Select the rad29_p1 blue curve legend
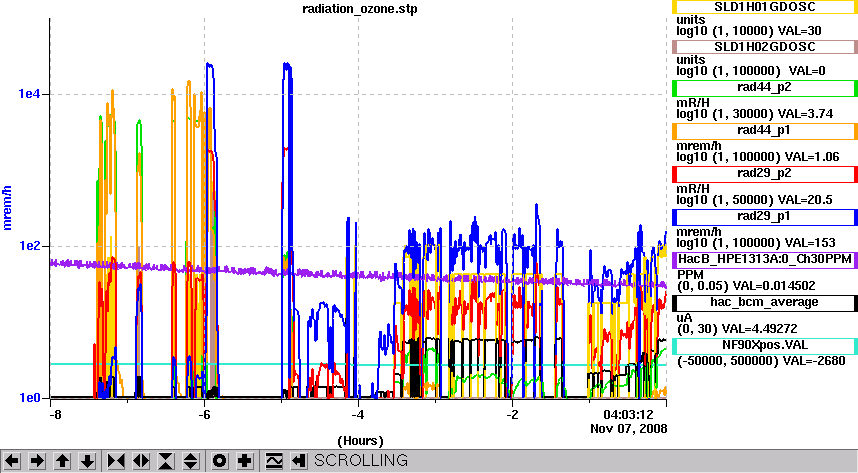The image size is (858, 473). tap(764, 217)
